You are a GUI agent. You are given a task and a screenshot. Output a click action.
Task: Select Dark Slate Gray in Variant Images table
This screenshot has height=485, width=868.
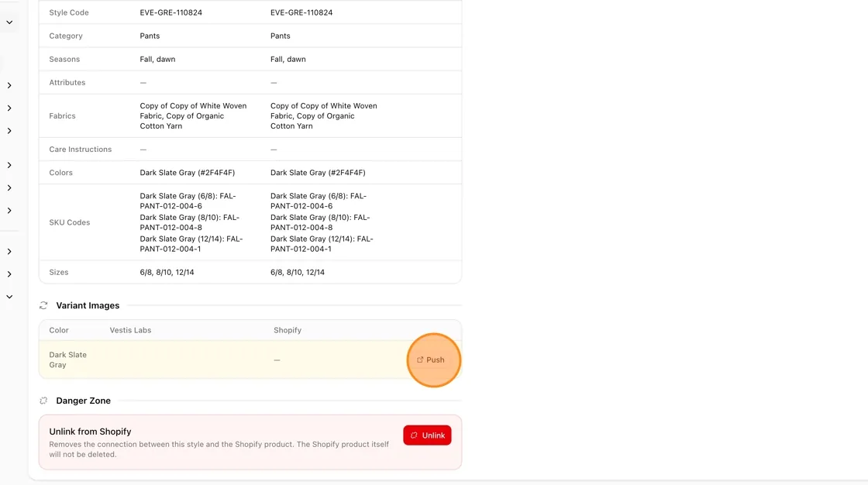click(x=67, y=359)
